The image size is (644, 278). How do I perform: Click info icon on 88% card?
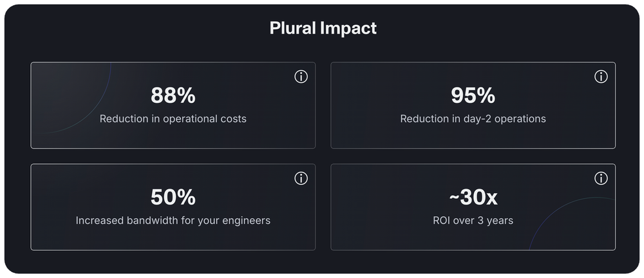[301, 77]
